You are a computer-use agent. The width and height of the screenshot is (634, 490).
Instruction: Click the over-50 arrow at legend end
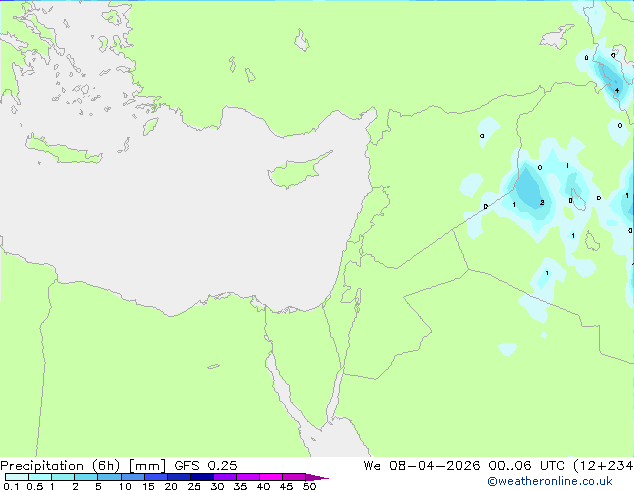(317, 477)
